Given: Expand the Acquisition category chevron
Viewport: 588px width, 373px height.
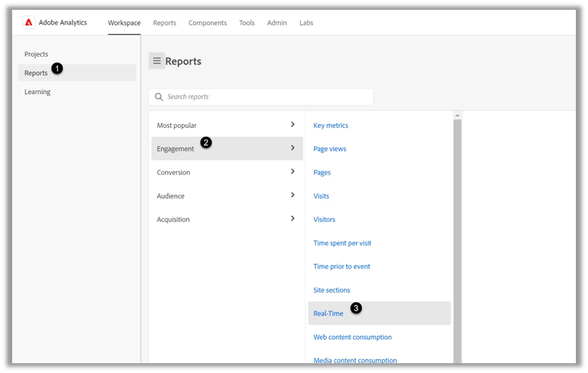Looking at the screenshot, I should tap(293, 219).
